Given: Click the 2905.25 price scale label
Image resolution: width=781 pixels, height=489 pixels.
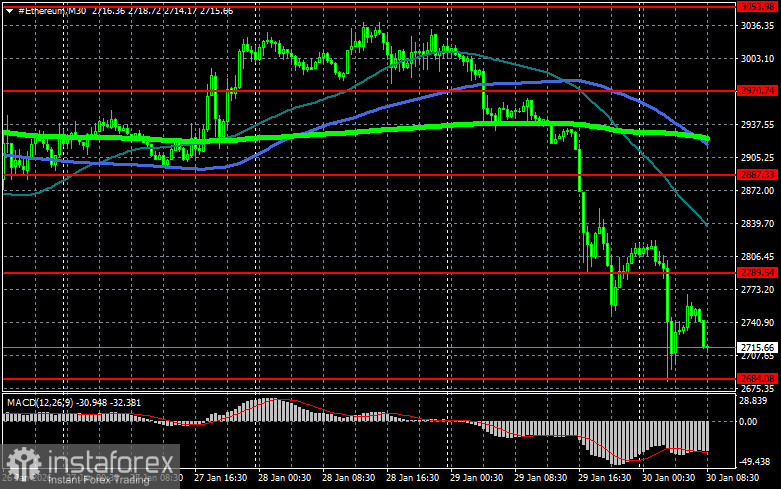Looking at the screenshot, I should (757, 157).
